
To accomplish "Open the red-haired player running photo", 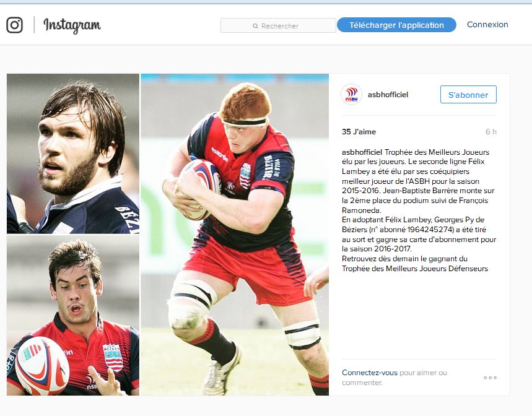I will point(235,235).
